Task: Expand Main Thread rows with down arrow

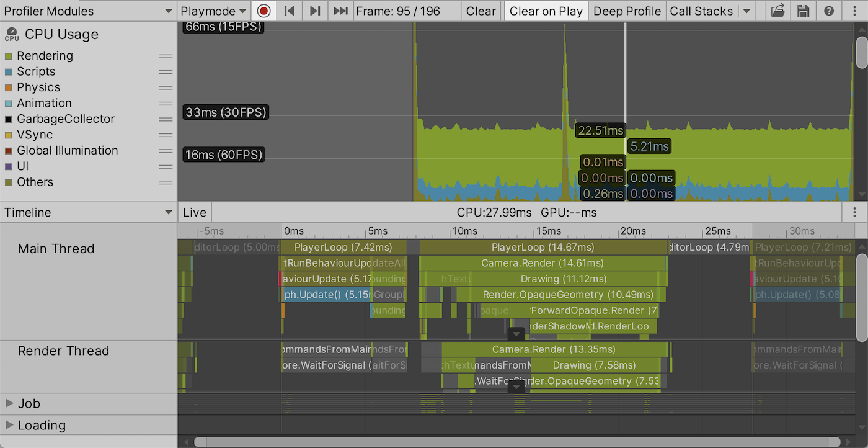Action: pyautogui.click(x=516, y=334)
